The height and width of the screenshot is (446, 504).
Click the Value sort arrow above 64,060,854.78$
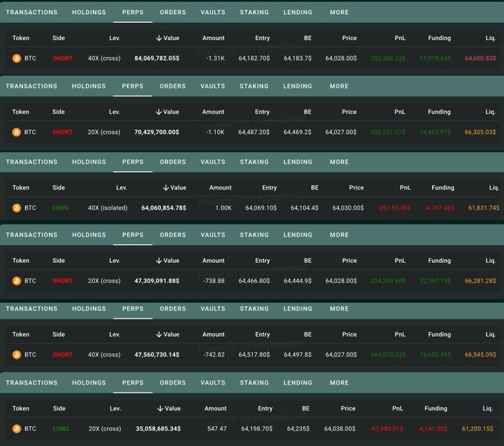point(166,187)
